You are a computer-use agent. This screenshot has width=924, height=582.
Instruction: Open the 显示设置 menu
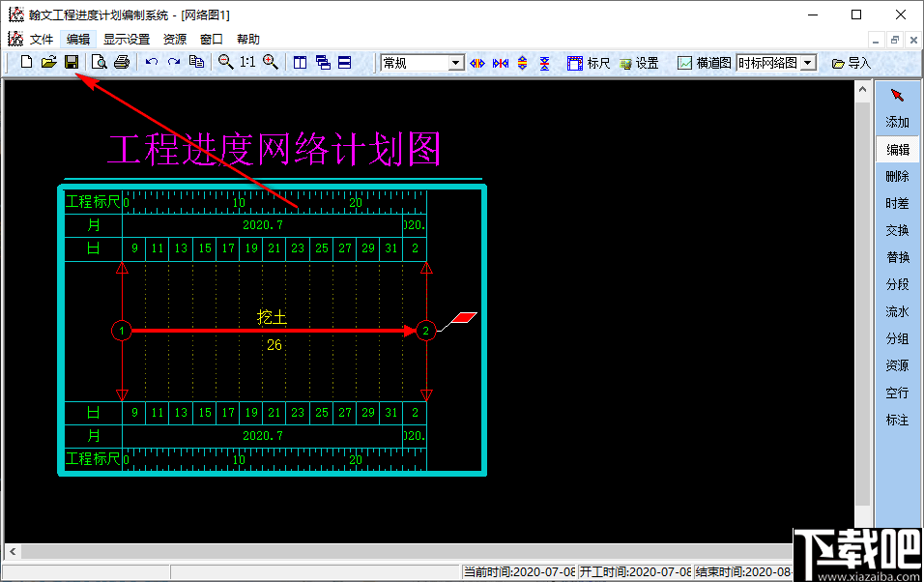[x=127, y=40]
